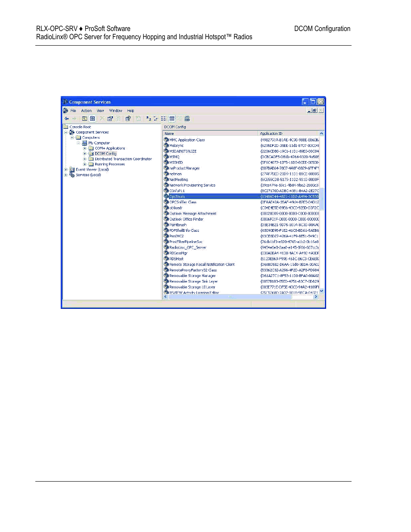Select COM+ Applications in the tree
The image size is (411, 532).
110,148
